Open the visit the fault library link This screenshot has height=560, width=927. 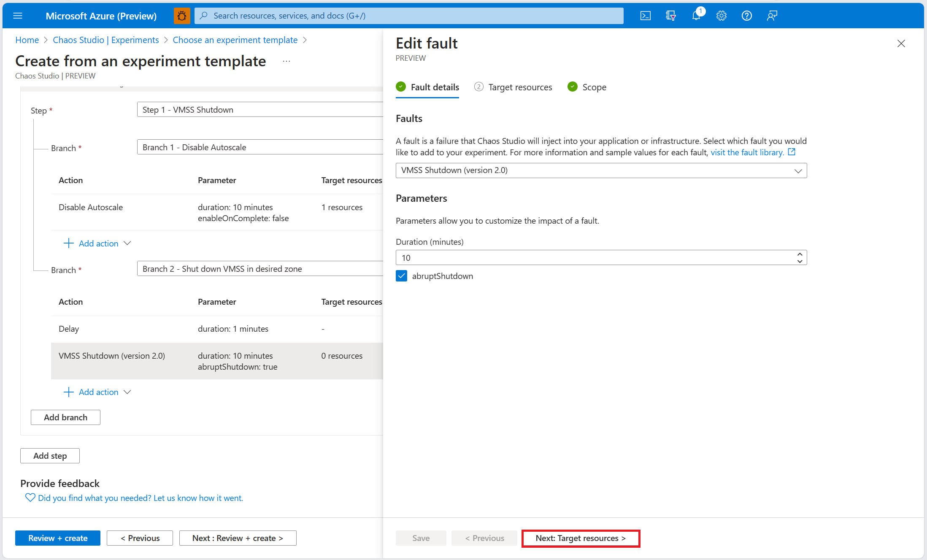pyautogui.click(x=747, y=152)
